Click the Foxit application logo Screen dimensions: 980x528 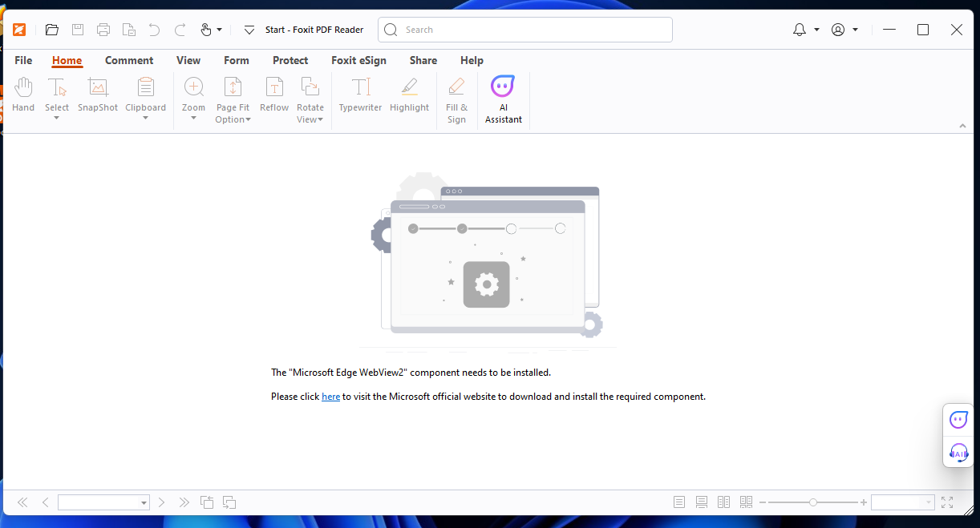(19, 30)
